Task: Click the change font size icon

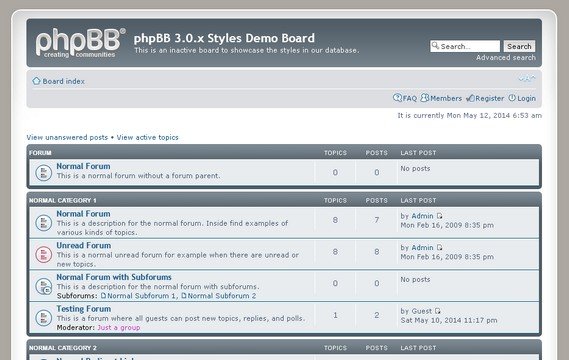Action: pos(527,78)
